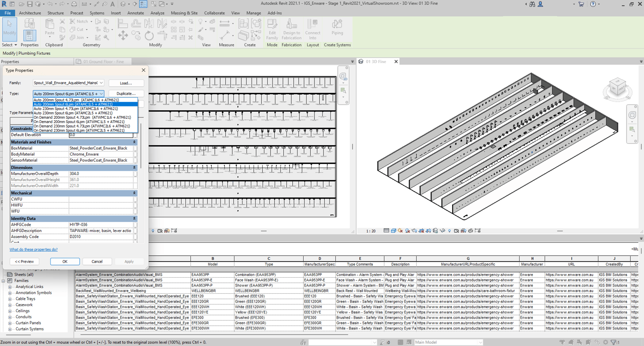Click the Save icon in quick access toolbar

click(30, 4)
